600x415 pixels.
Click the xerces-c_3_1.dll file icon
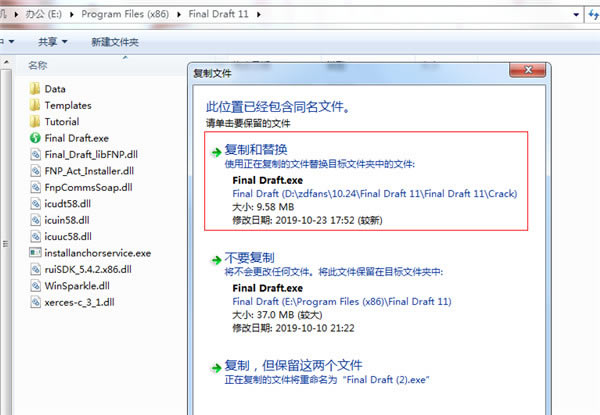point(35,303)
